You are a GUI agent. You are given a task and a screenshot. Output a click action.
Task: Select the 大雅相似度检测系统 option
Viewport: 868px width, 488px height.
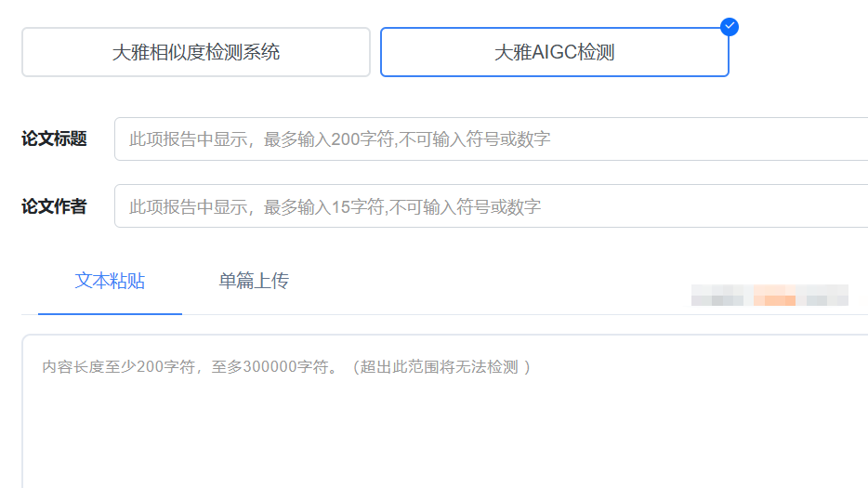(195, 52)
